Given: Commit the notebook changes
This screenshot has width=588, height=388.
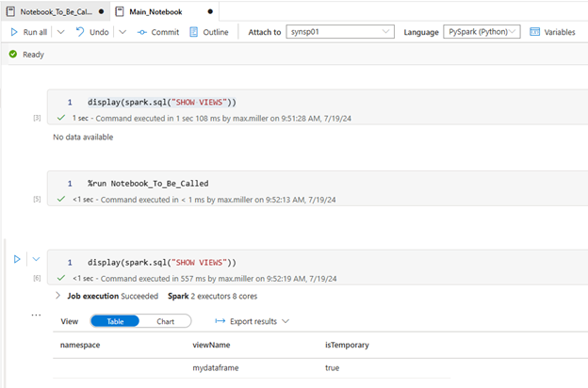Looking at the screenshot, I should coord(158,32).
